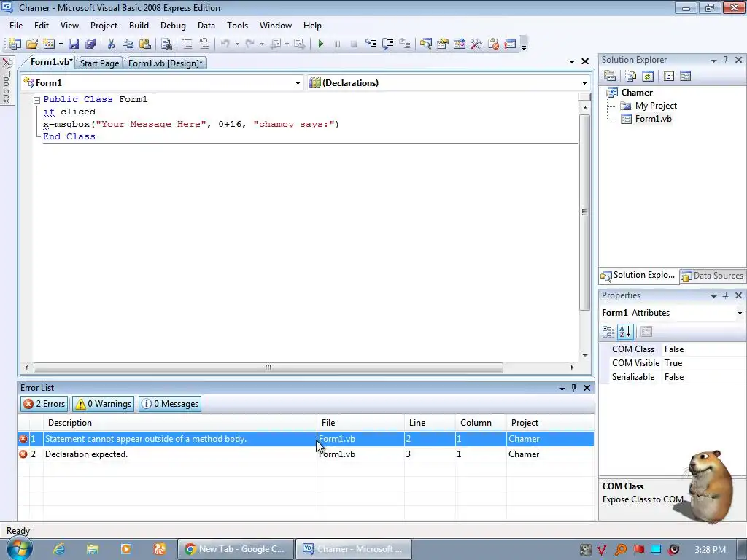Screen dimensions: 747x560
Task: Select the 'Declaration expected.' error row
Action: (x=306, y=454)
